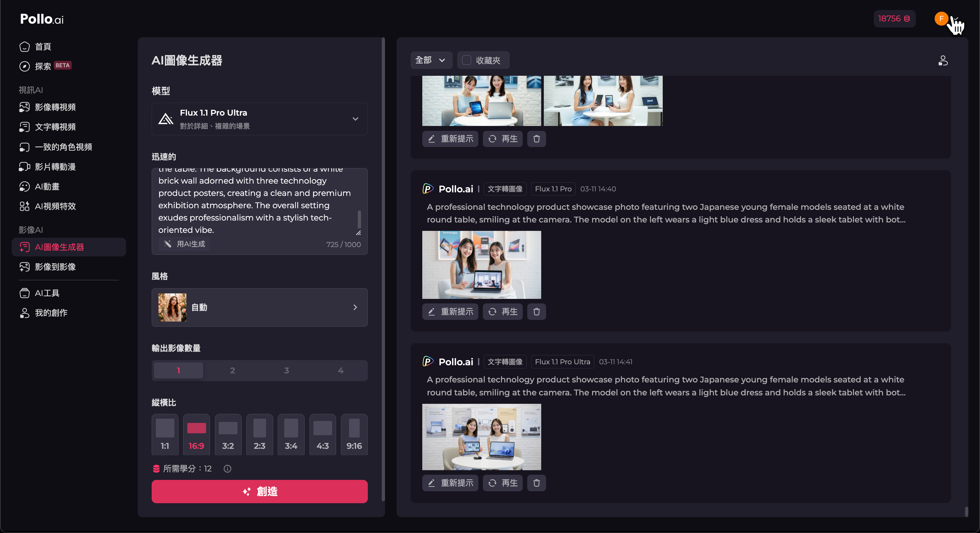Click the 用AI生成 magic wand button
The width and height of the screenshot is (980, 533).
[x=184, y=244]
